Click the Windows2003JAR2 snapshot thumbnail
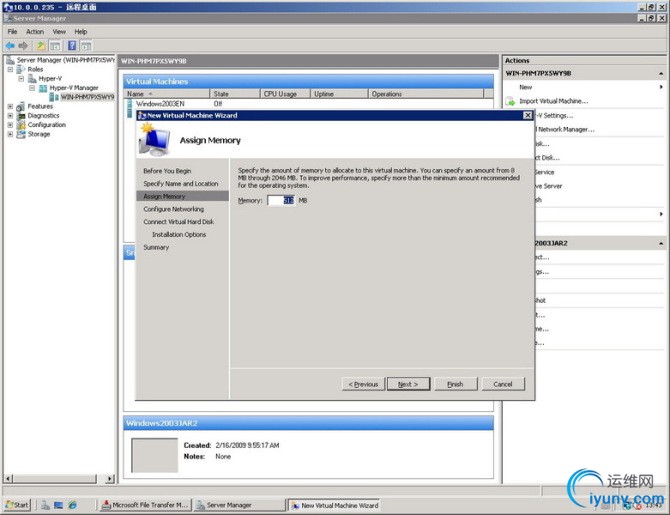This screenshot has height=515, width=670. [155, 456]
